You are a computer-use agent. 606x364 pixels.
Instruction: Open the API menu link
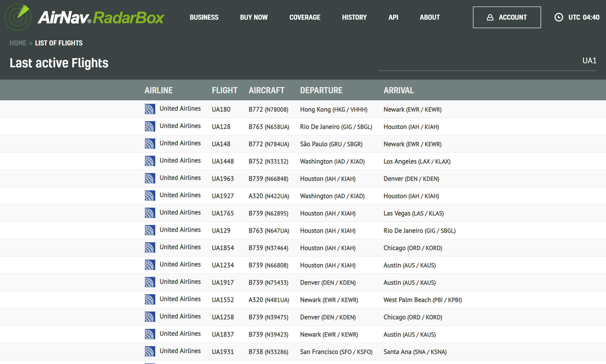click(393, 17)
